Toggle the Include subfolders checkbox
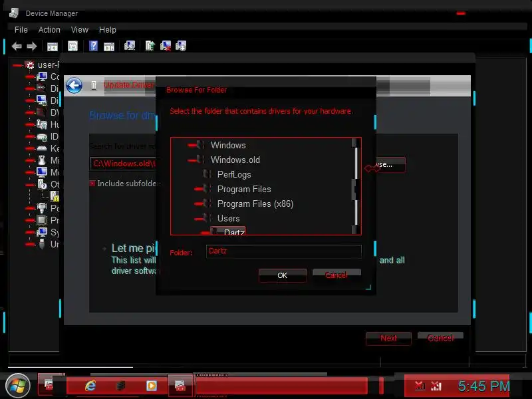The height and width of the screenshot is (399, 532). tap(92, 184)
